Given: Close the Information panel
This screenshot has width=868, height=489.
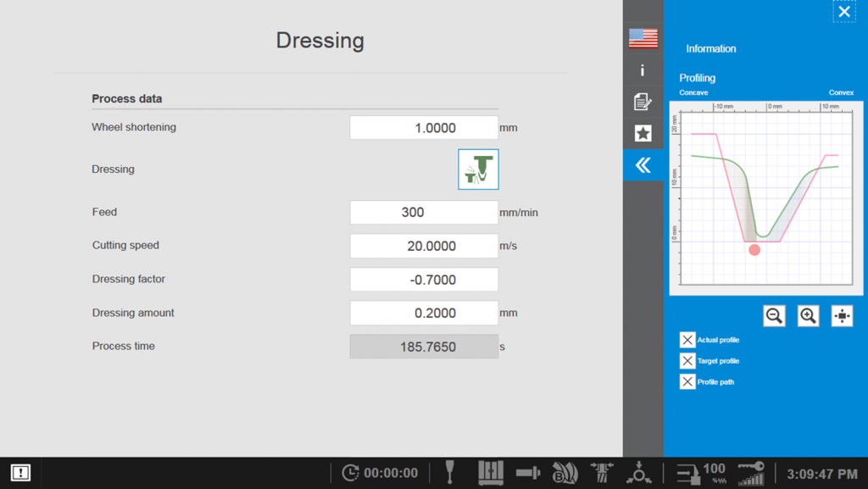Looking at the screenshot, I should (843, 12).
